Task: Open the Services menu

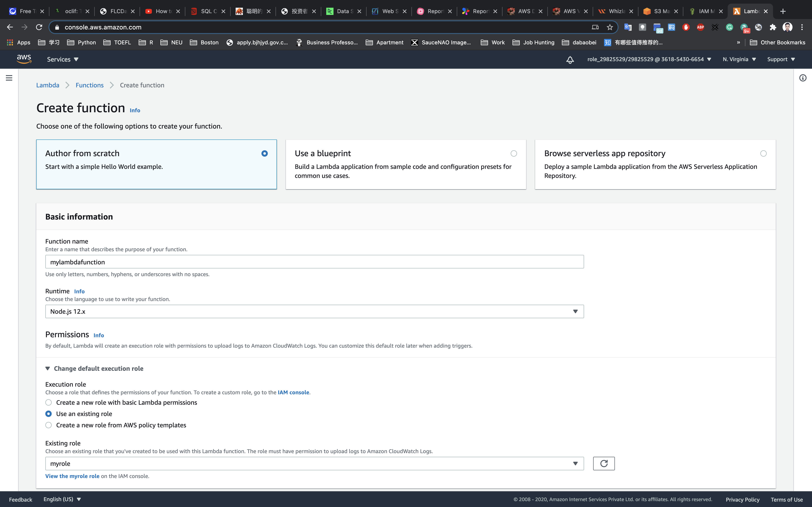Action: point(62,59)
